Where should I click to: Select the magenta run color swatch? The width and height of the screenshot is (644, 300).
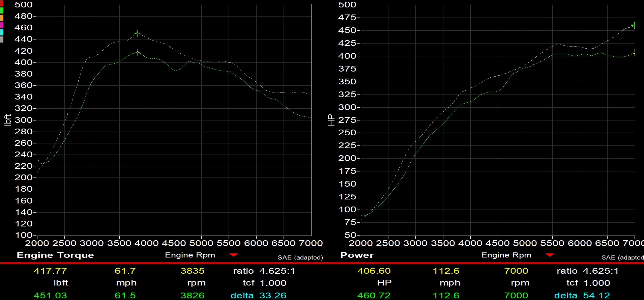(x=2, y=25)
